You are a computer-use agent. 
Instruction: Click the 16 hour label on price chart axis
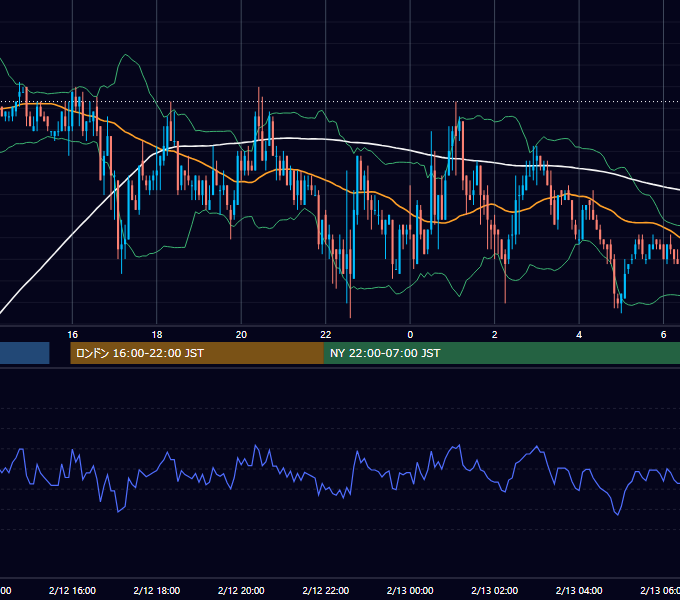72,334
